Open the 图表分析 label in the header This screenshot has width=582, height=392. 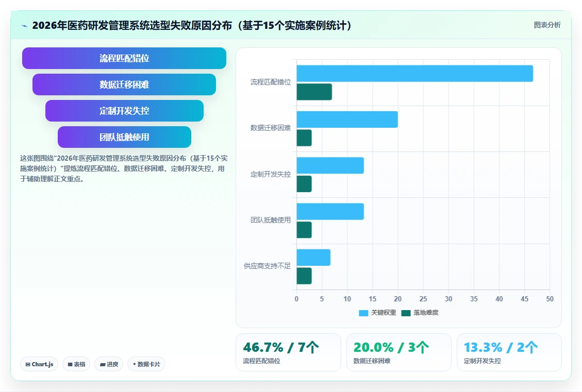pos(547,25)
